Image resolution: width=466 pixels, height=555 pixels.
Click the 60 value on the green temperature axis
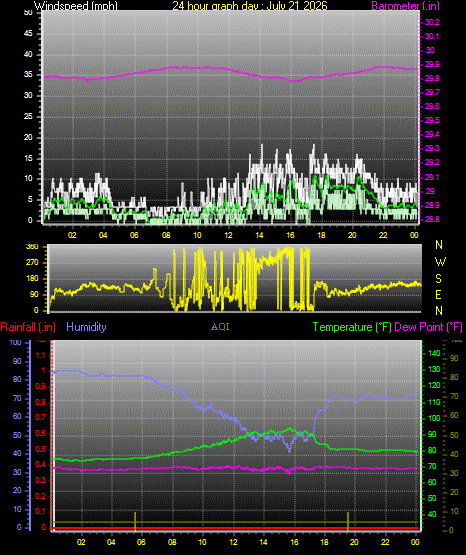coord(432,482)
